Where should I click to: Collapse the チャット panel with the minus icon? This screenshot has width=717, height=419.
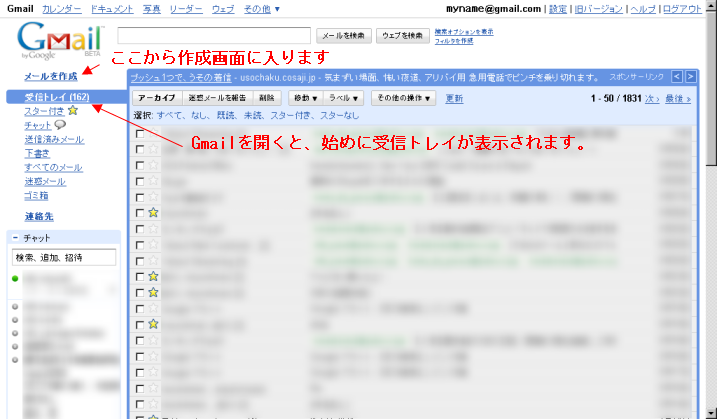point(15,238)
